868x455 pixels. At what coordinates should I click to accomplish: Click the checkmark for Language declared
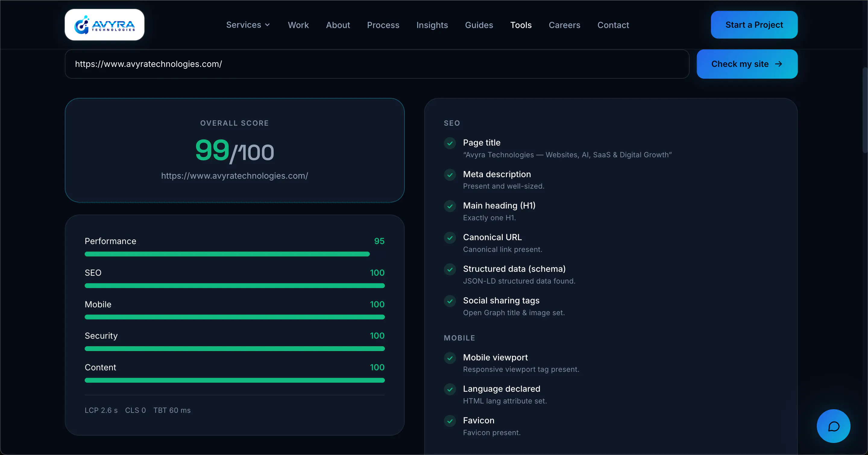coord(450,389)
